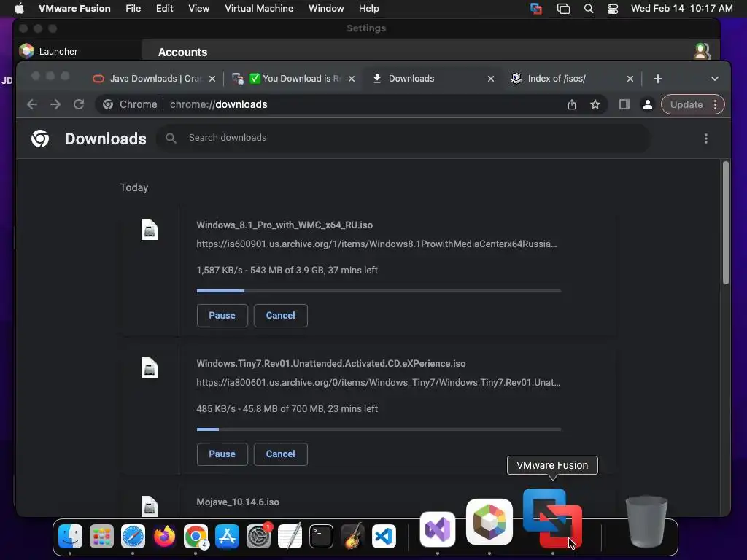Bookmark this page with the star icon
Image resolution: width=747 pixels, height=560 pixels.
[x=595, y=104]
